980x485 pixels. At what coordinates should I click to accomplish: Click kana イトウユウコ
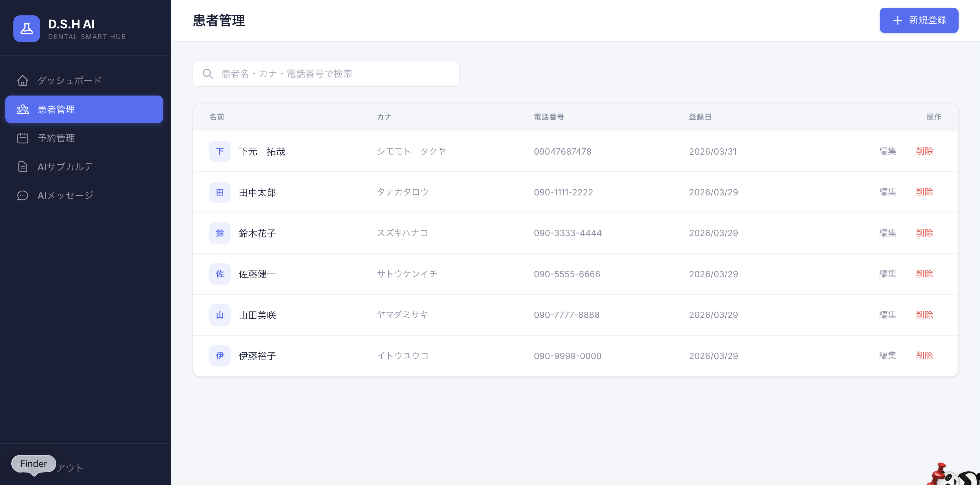click(403, 355)
